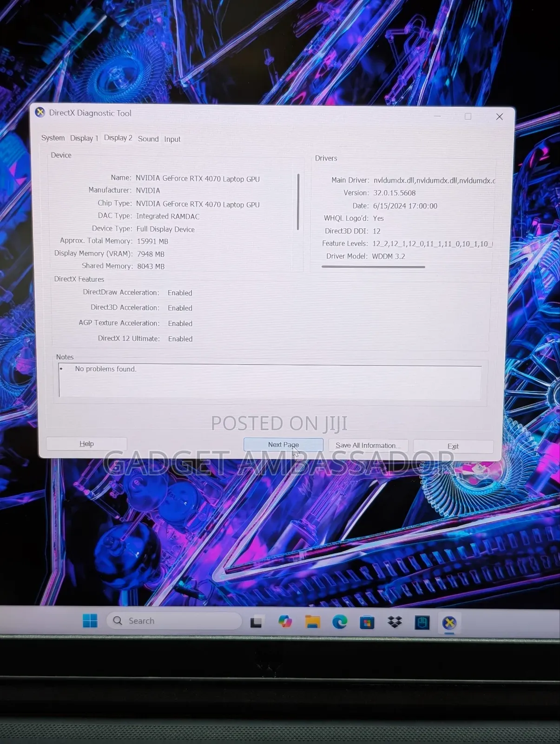The image size is (560, 744).
Task: Close the DirectX Diagnostic Tool window
Action: point(500,117)
